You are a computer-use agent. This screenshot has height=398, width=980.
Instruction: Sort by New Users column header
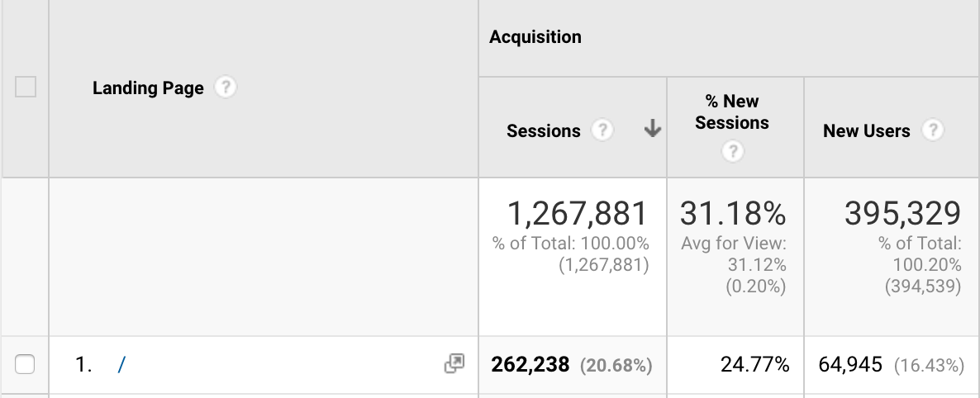[x=866, y=131]
